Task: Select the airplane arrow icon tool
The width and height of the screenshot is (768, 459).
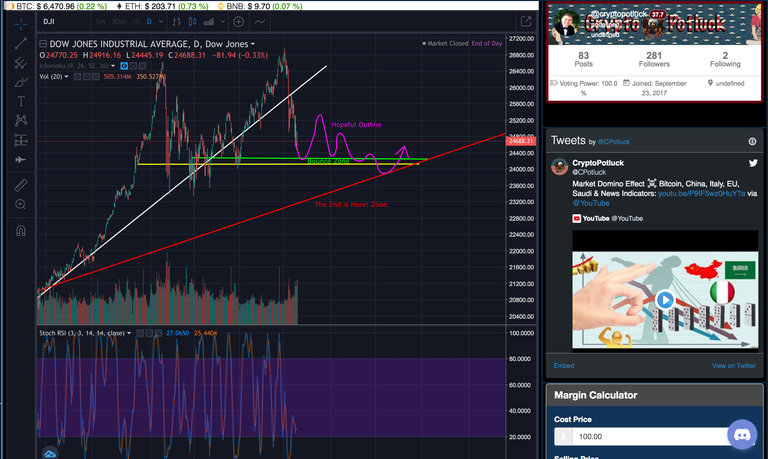Action: pos(21,160)
